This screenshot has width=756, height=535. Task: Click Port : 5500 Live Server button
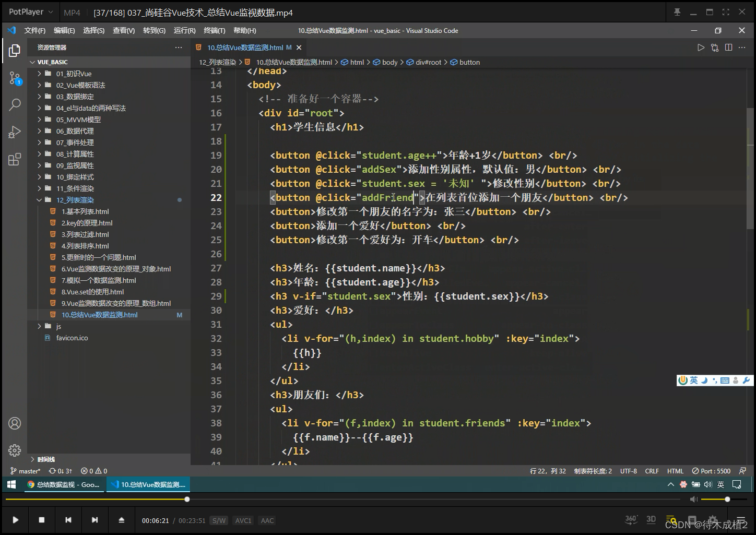(711, 471)
